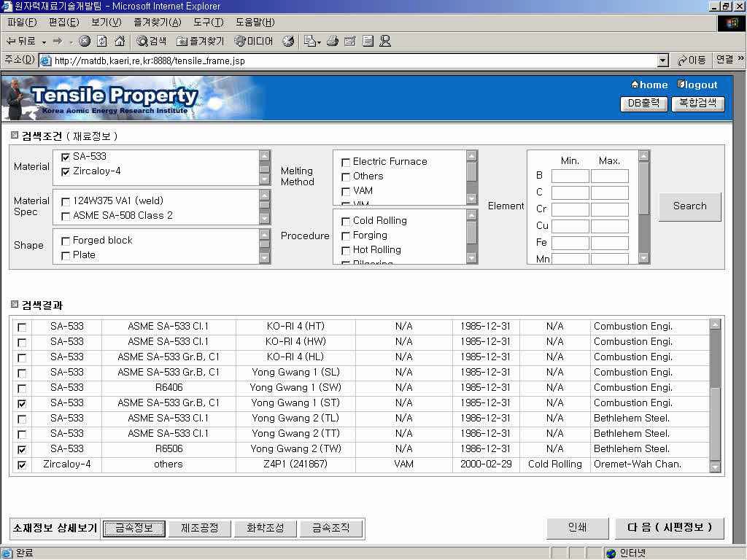Open the Mail toolbar icon
Image resolution: width=747 pixels, height=560 pixels.
[311, 42]
